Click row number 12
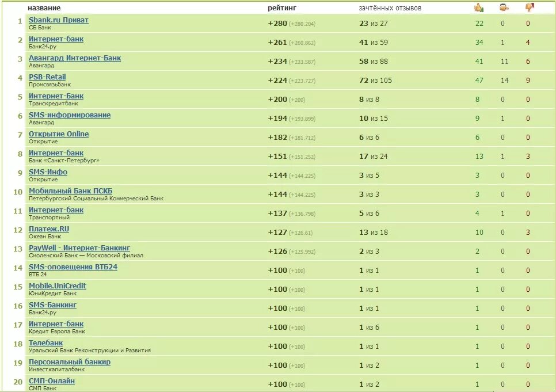The image size is (556, 392). coord(18,230)
